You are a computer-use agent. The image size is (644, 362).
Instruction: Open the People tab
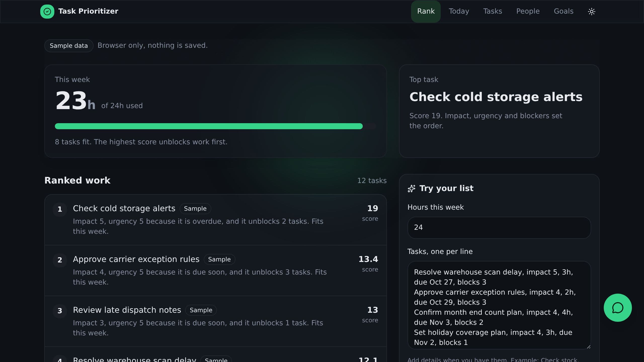point(528,11)
